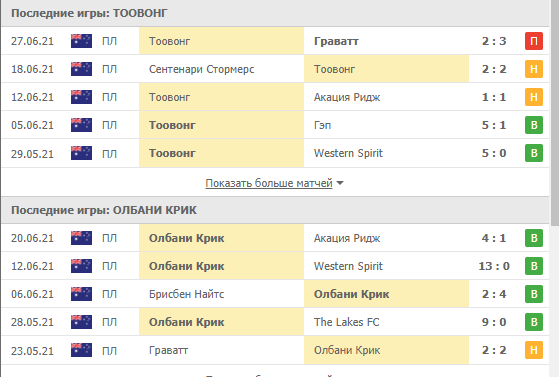Click the orange Н draw badge for the Сентенари Стормерс match
Viewport: 559px width, 377px height.
pyautogui.click(x=534, y=69)
